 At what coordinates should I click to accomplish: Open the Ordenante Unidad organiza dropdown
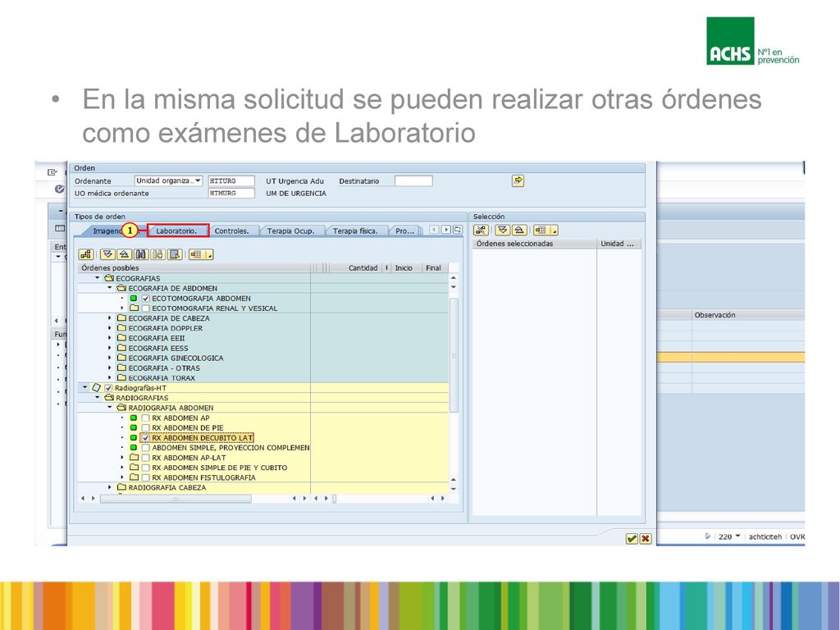pos(199,180)
